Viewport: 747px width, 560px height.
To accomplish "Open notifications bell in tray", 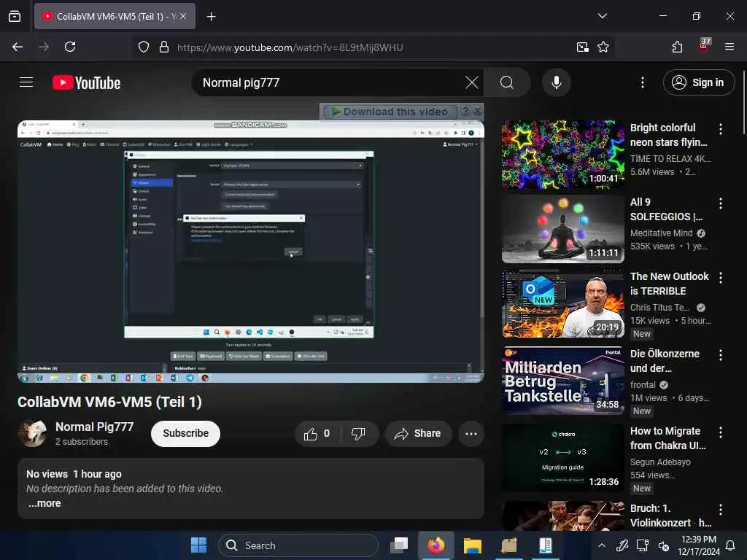I will click(x=729, y=545).
